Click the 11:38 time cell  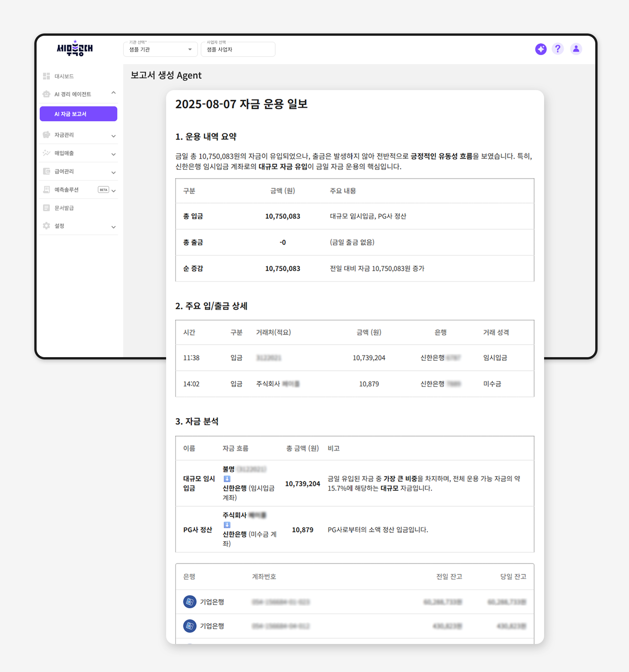pos(191,358)
